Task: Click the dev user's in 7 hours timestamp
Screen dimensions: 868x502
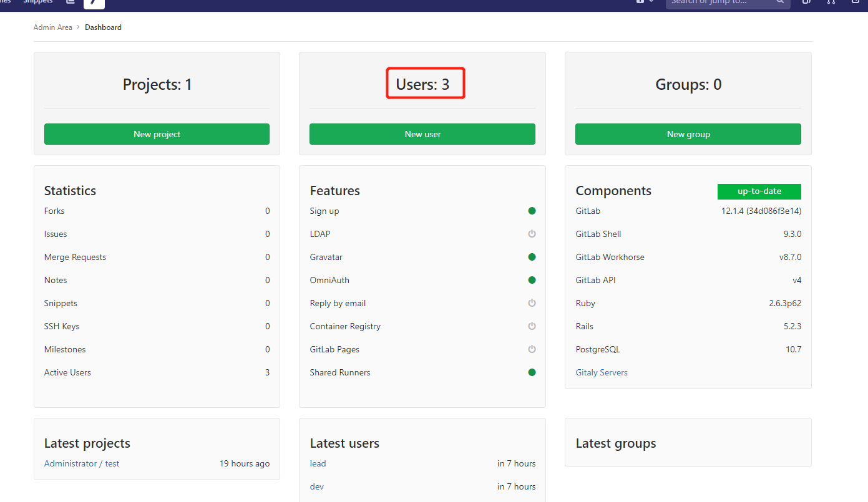Action: pos(517,486)
